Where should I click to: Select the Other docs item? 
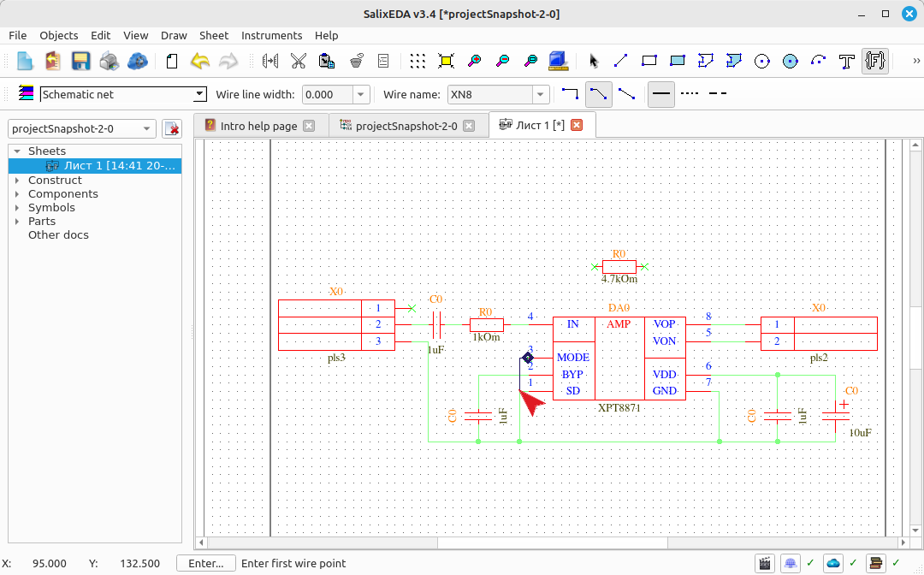click(58, 234)
